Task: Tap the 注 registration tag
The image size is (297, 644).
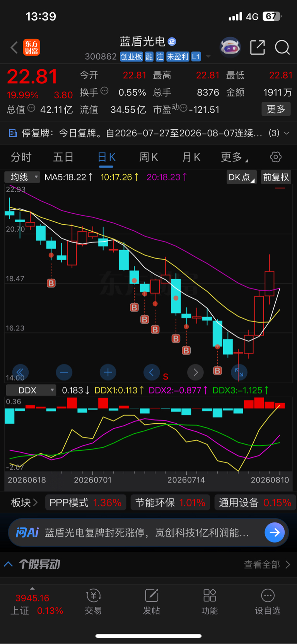Action: click(160, 57)
